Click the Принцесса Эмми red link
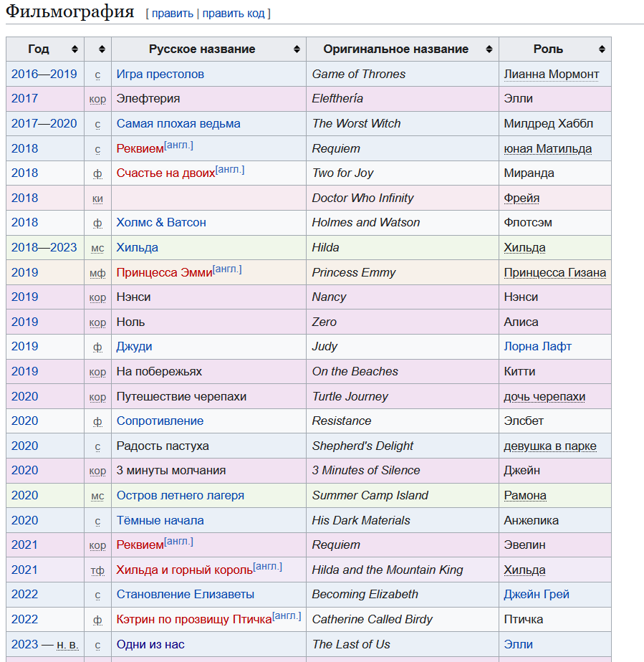Image resolution: width=644 pixels, height=662 pixels. coord(164,273)
